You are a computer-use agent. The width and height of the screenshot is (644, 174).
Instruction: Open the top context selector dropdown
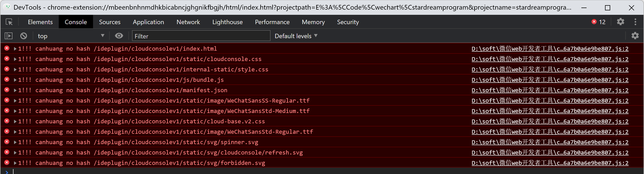71,36
